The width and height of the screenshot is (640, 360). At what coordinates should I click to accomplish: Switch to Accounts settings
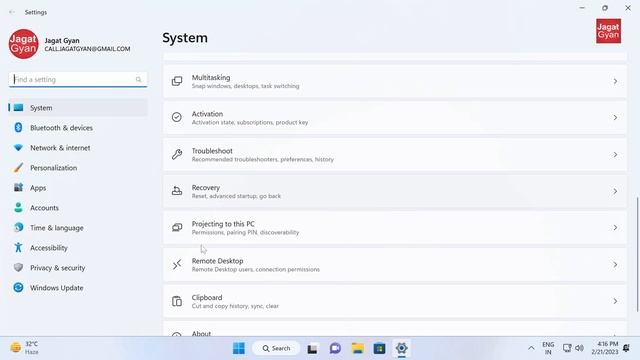78,208
